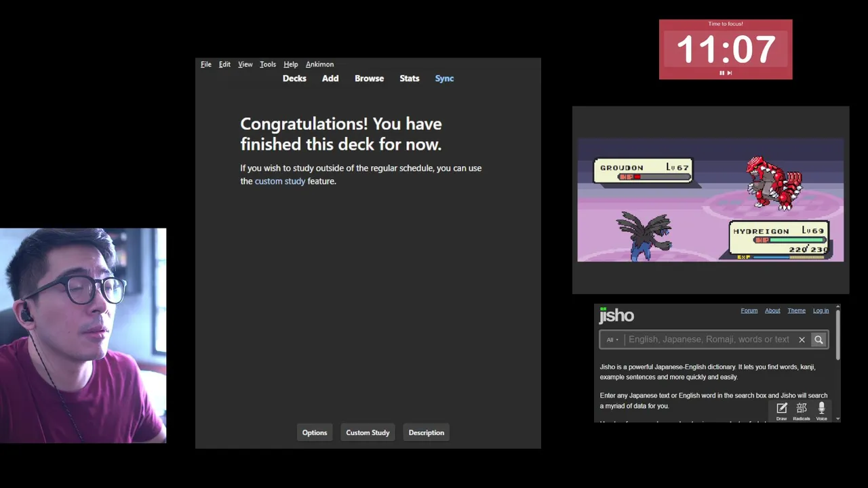Click the Jisho Log in link
The width and height of the screenshot is (868, 488).
(x=821, y=310)
